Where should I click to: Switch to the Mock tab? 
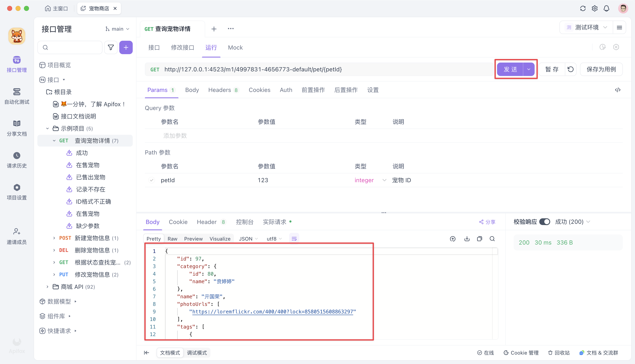pos(235,47)
